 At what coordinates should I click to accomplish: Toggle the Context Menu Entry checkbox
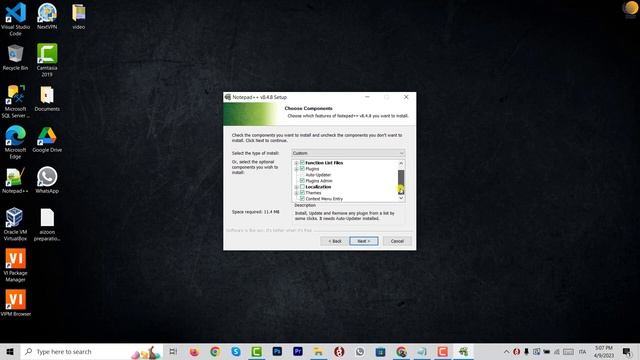tap(302, 198)
